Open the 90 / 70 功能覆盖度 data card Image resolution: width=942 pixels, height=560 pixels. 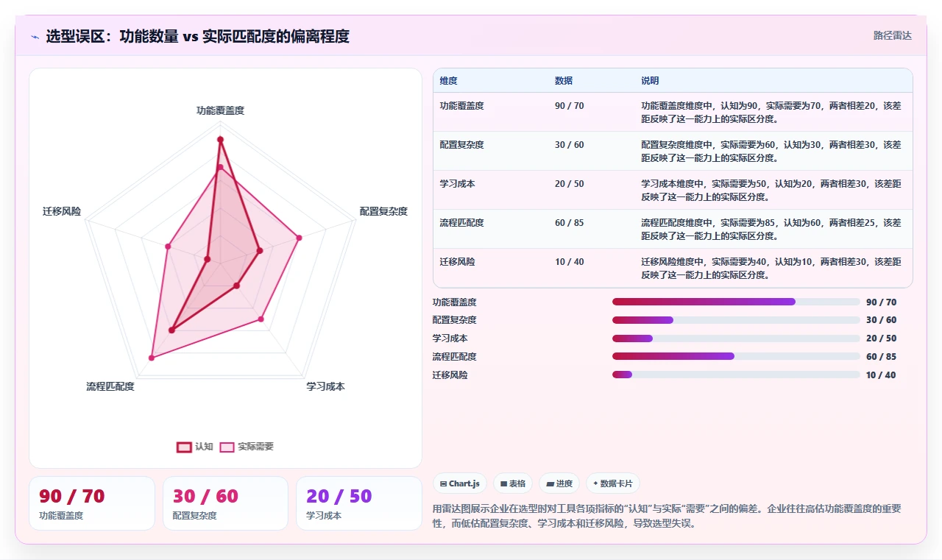point(92,503)
